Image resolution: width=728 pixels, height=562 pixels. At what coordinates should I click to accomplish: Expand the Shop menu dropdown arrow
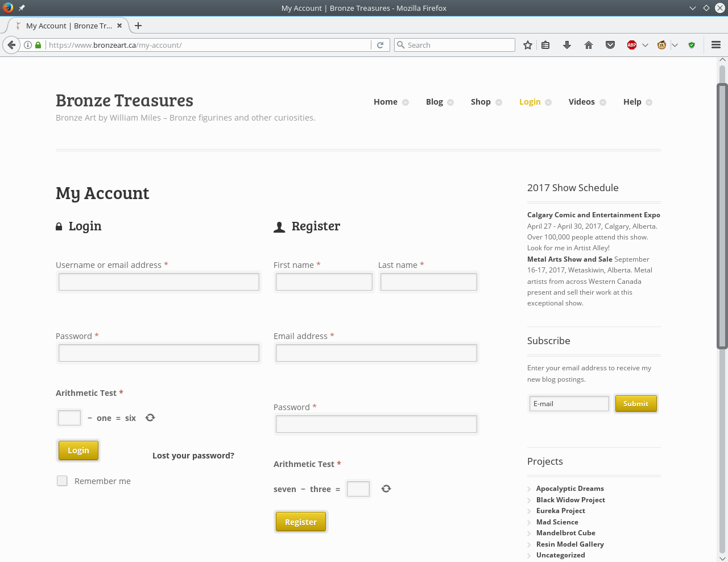pos(499,102)
